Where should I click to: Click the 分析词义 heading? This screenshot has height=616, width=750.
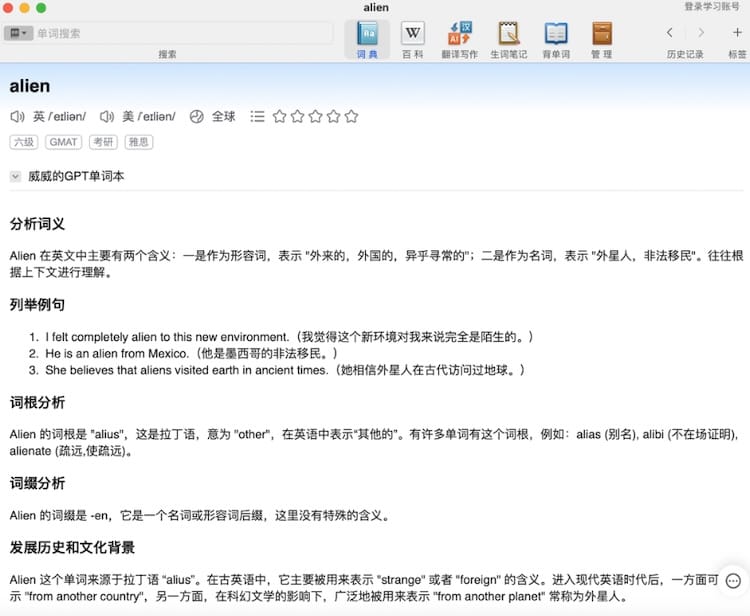pos(37,224)
